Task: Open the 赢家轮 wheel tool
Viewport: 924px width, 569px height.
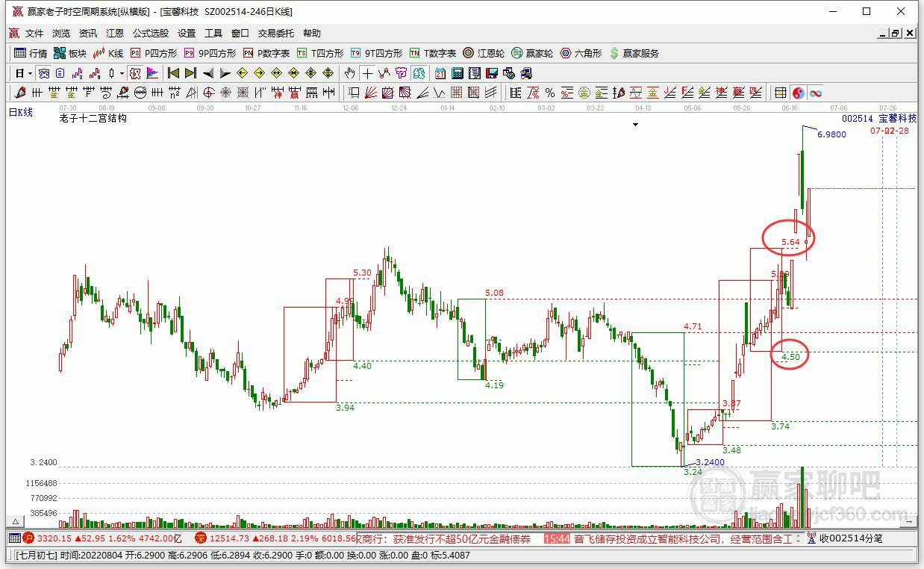Action: (x=532, y=53)
